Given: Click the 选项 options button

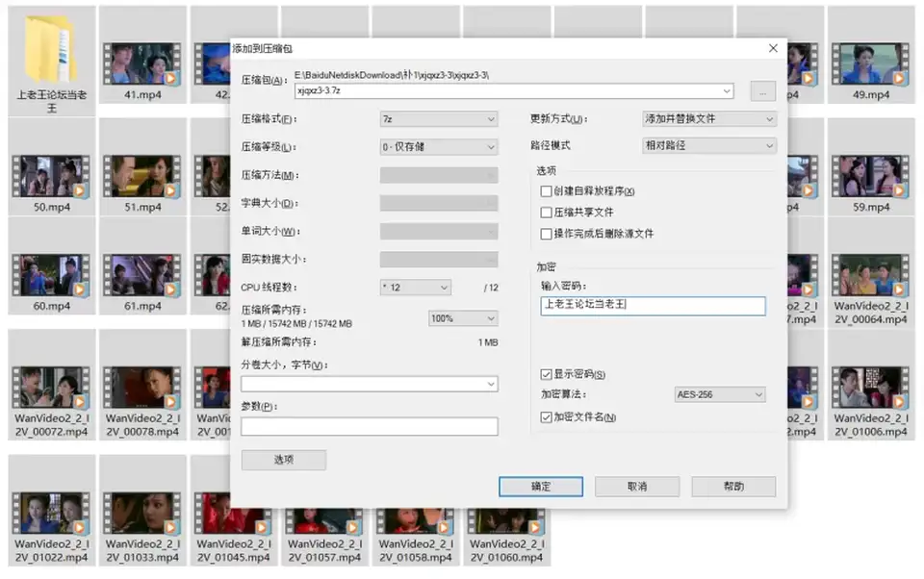Looking at the screenshot, I should coord(283,460).
